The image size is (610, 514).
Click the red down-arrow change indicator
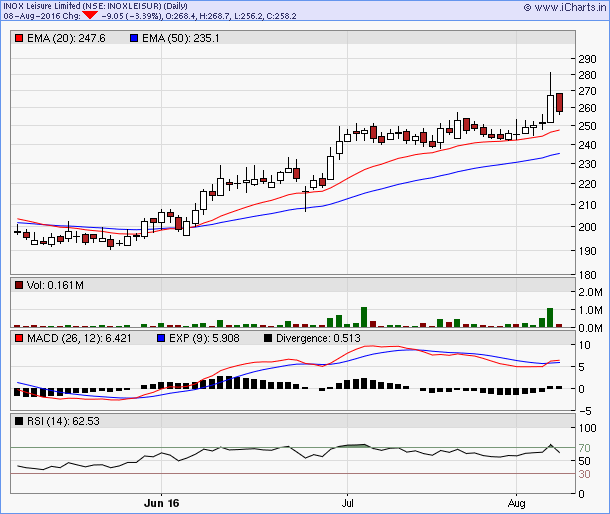pyautogui.click(x=90, y=15)
